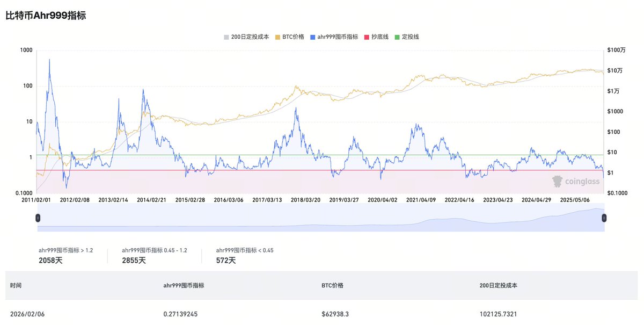The image size is (644, 325).
Task: Click the green 定投线 line in chart
Action: (320, 155)
